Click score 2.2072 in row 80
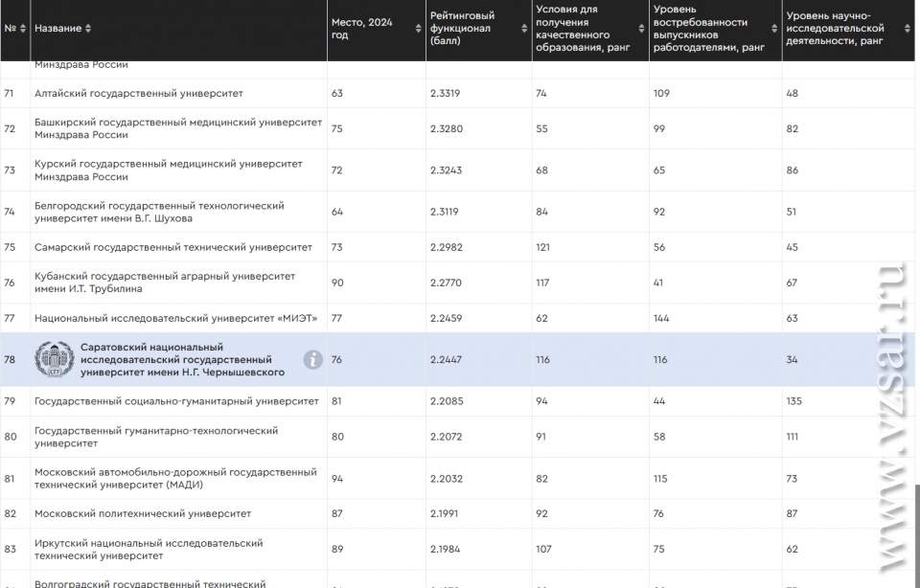This screenshot has height=588, width=920. 446,437
